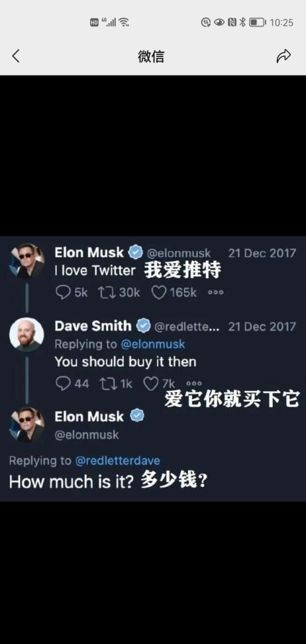Like Dave Smith's reply with 7k
This screenshot has width=306, height=644.
point(151,384)
